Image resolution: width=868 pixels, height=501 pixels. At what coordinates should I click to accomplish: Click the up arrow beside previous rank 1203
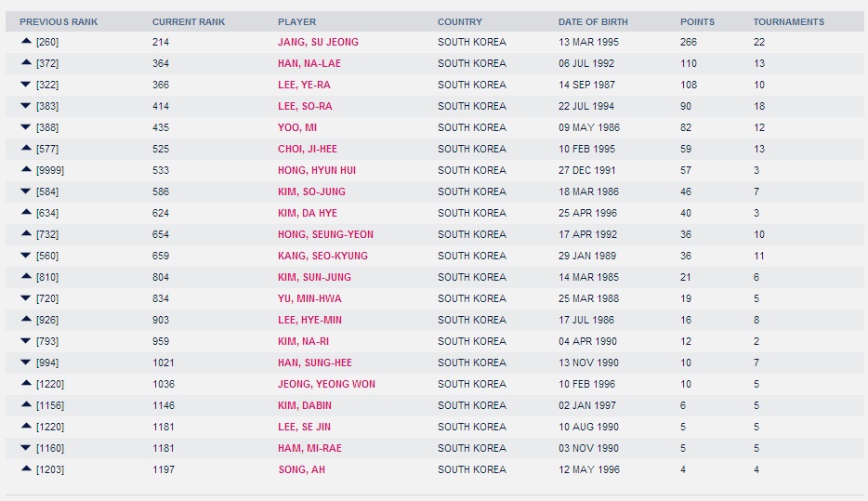(x=26, y=469)
